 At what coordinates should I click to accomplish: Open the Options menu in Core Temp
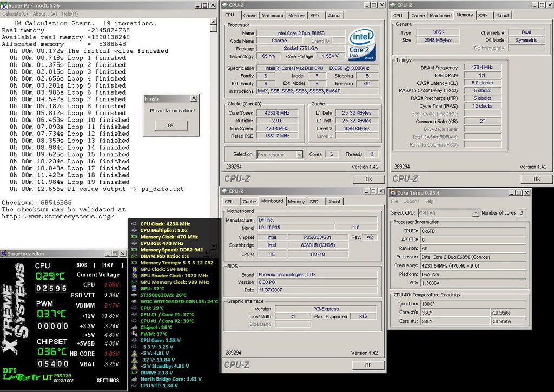click(x=411, y=201)
